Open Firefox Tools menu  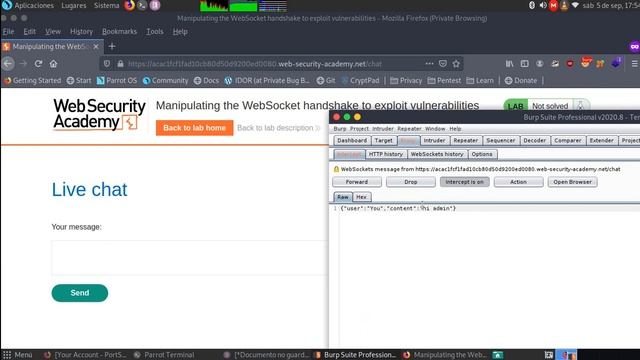155,31
